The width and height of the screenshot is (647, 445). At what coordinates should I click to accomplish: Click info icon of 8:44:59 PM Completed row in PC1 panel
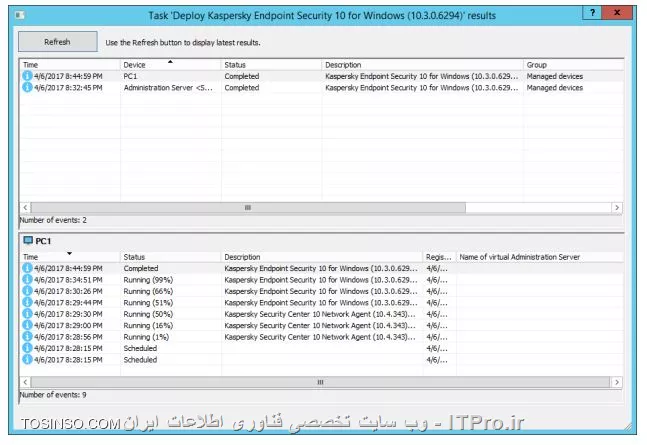(x=27, y=268)
